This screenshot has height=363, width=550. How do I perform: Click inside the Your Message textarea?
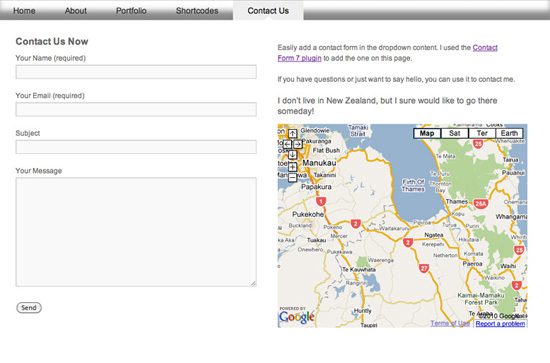[x=136, y=232]
